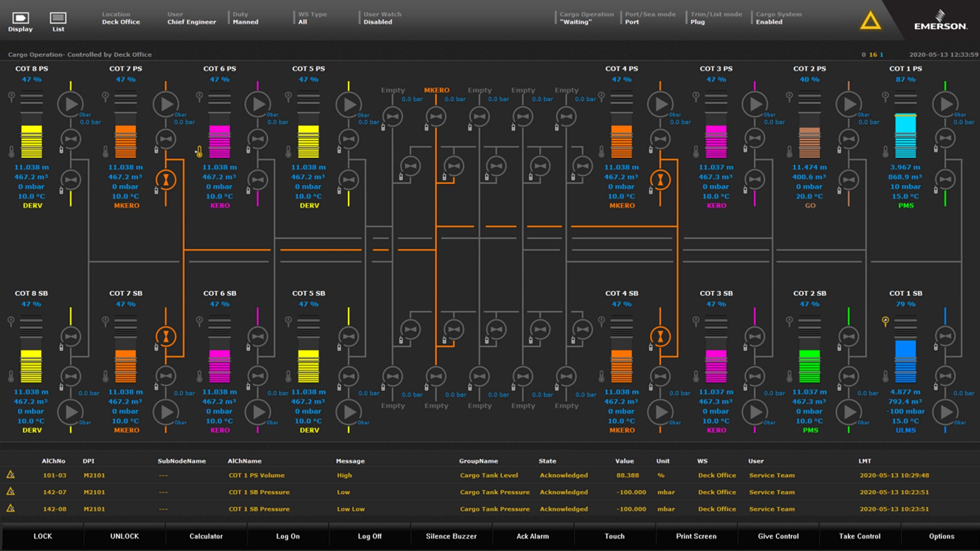Click the magnifier probe icon above COT 5 PS
This screenshot has height=551, width=980.
coord(289,95)
